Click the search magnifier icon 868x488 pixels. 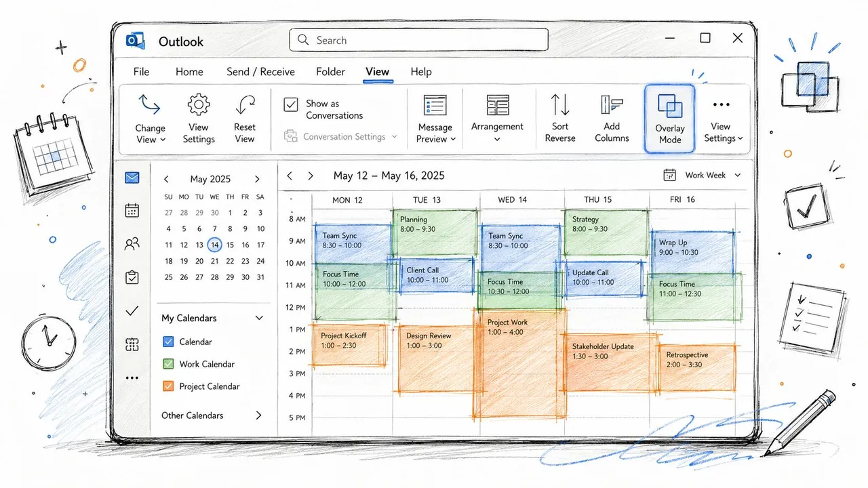[x=303, y=40]
